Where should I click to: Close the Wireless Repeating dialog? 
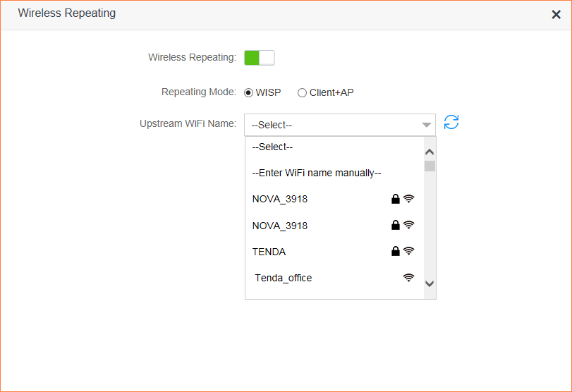coord(556,15)
